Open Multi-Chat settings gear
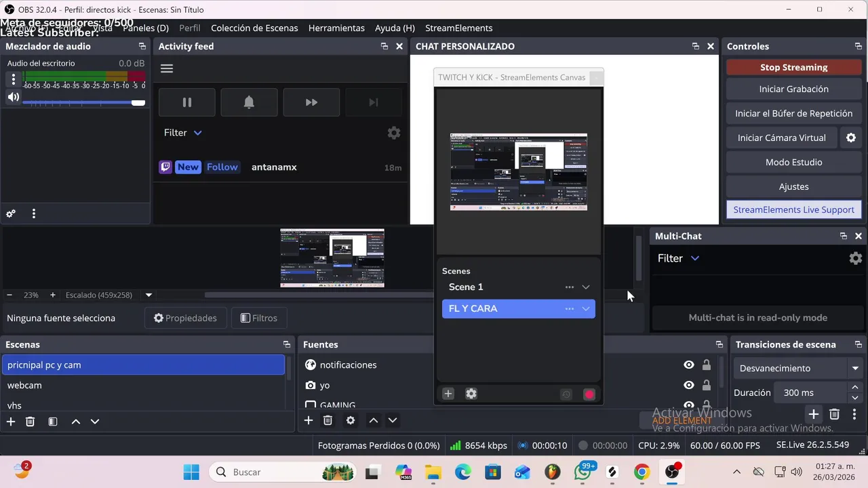The image size is (868, 488). (x=856, y=258)
